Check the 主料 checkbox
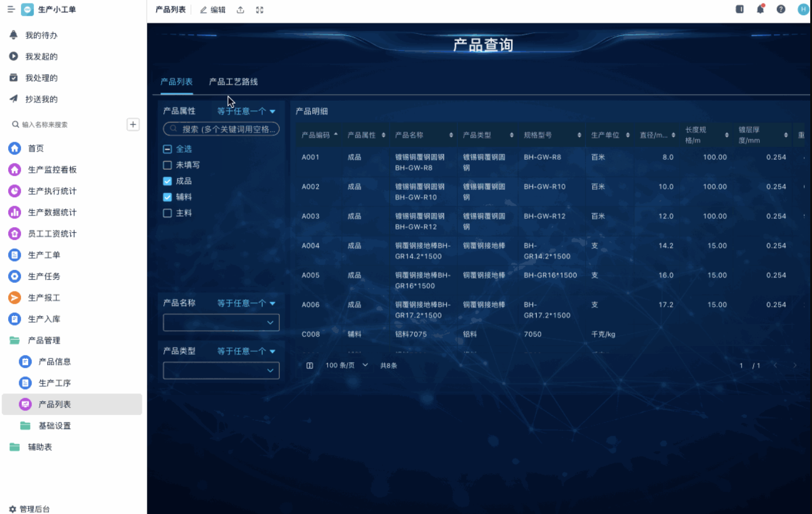The height and width of the screenshot is (514, 812). 168,213
